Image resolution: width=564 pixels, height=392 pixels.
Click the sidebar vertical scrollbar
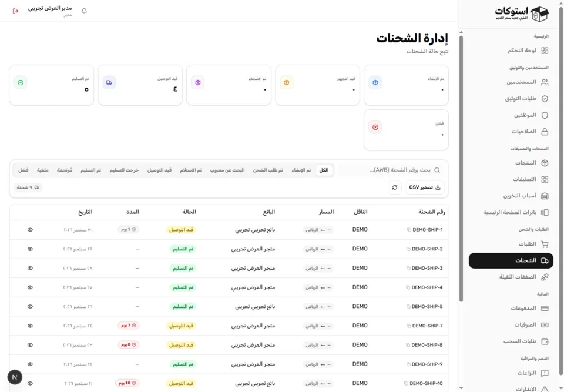click(x=461, y=169)
